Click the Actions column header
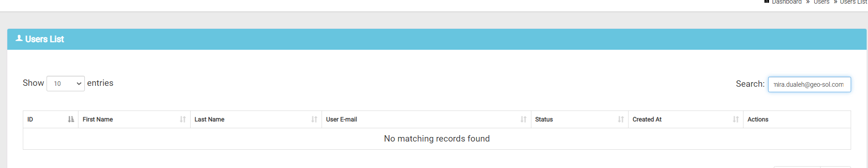 tap(758, 119)
